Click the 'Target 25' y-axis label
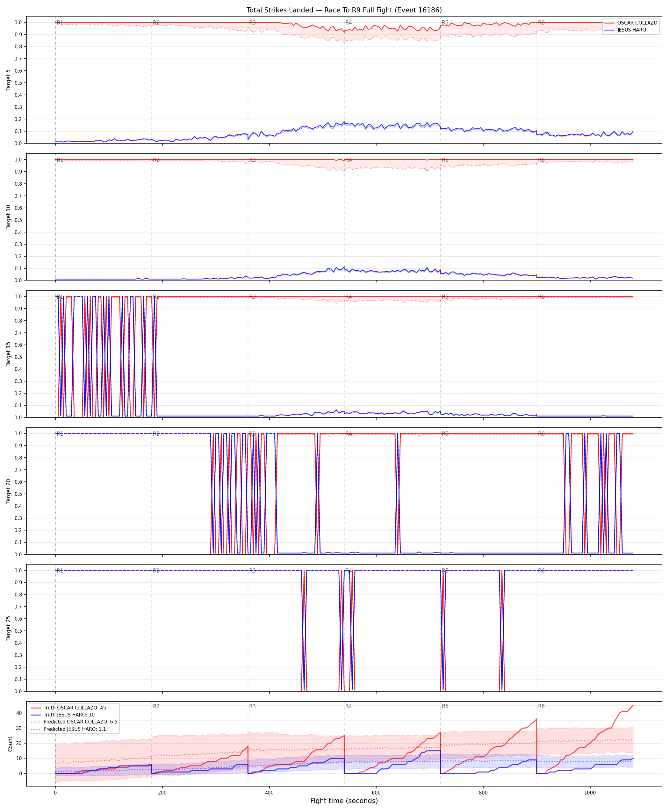The width and height of the screenshot is (669, 812). click(9, 628)
